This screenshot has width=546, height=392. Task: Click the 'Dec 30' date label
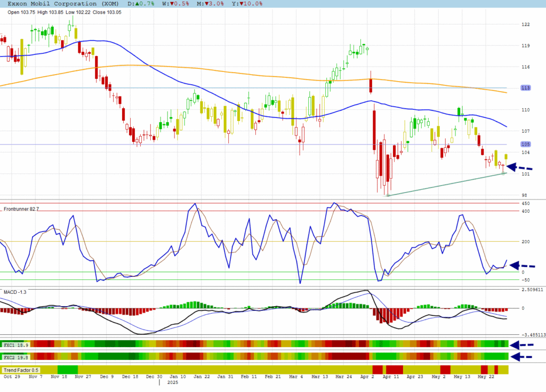point(154,377)
